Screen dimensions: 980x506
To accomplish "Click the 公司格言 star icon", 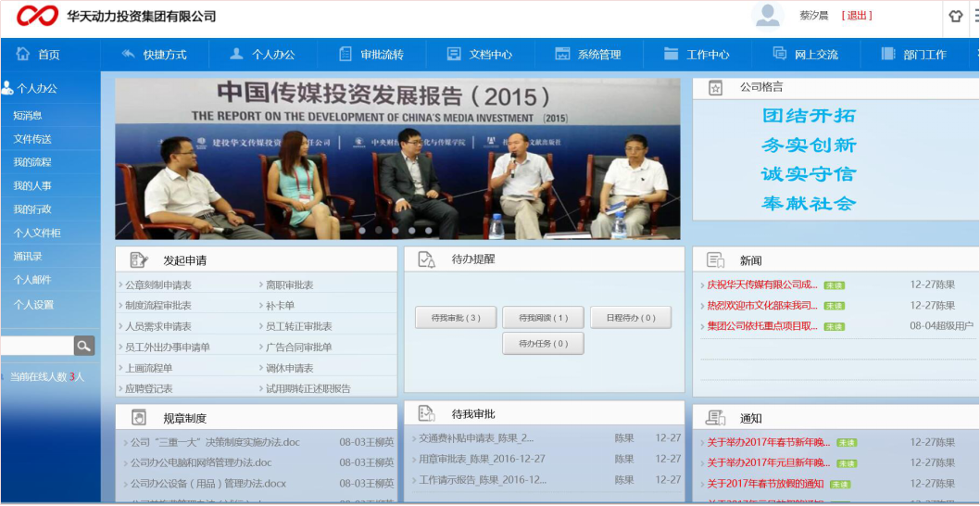I will [715, 88].
